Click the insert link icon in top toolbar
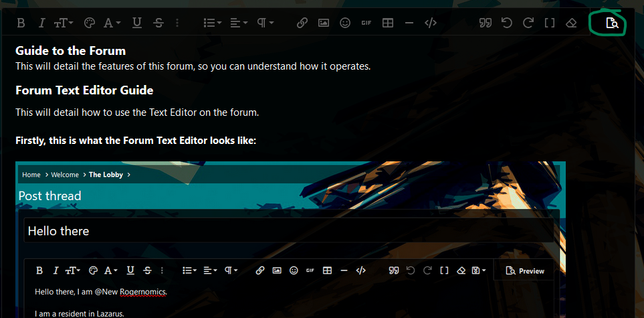Screen dimensions: 644x318 302,23
